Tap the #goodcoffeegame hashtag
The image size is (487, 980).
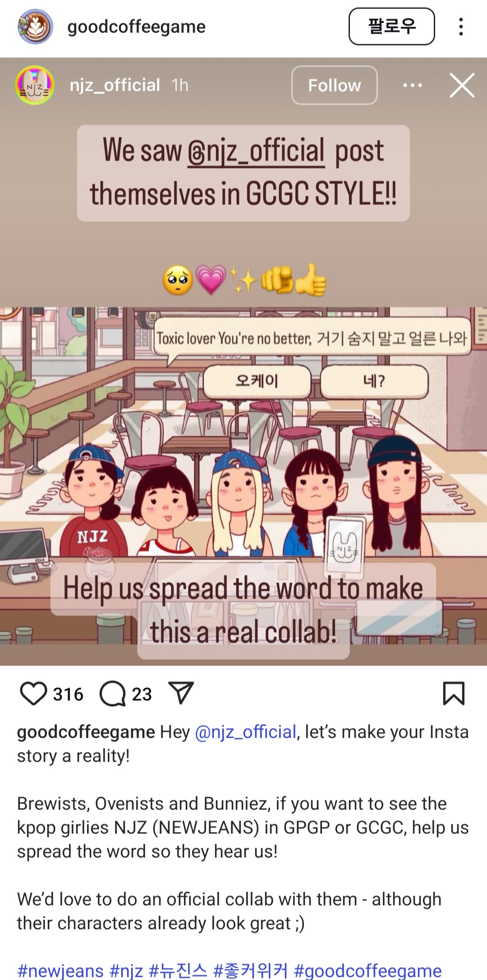point(368,971)
